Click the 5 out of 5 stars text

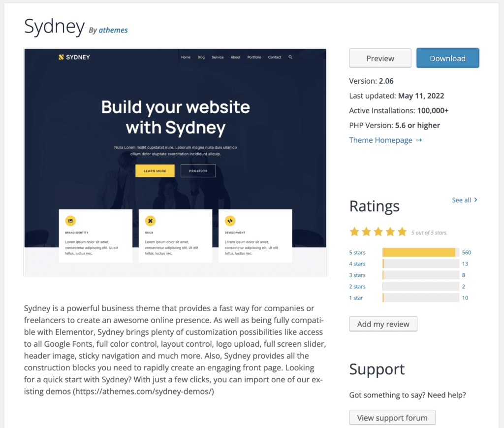coord(429,232)
